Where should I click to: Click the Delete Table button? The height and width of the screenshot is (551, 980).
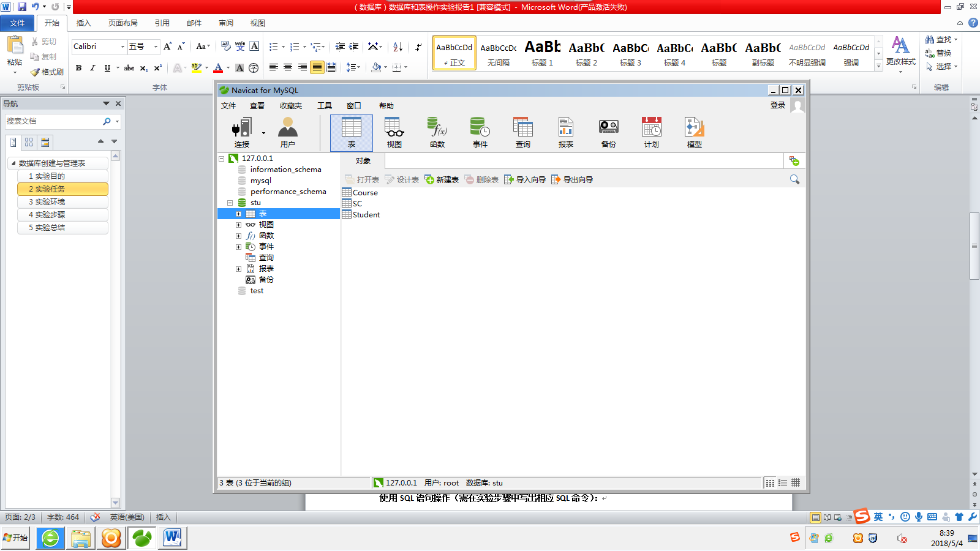(481, 179)
